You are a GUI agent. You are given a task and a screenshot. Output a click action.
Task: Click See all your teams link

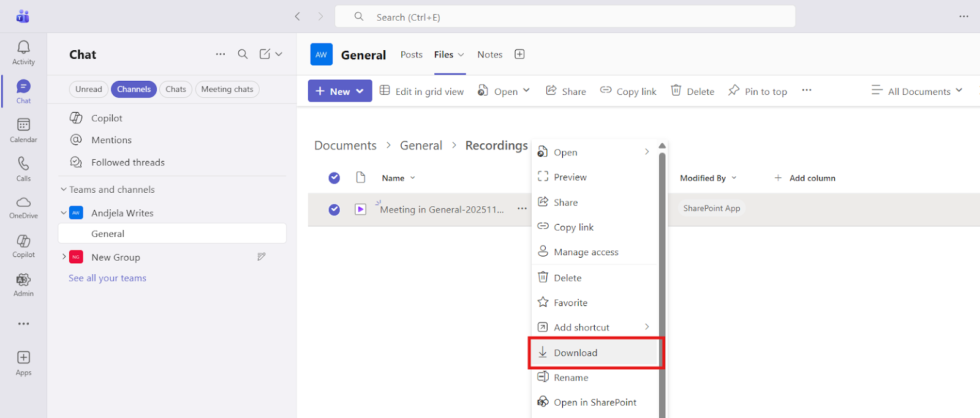[107, 278]
